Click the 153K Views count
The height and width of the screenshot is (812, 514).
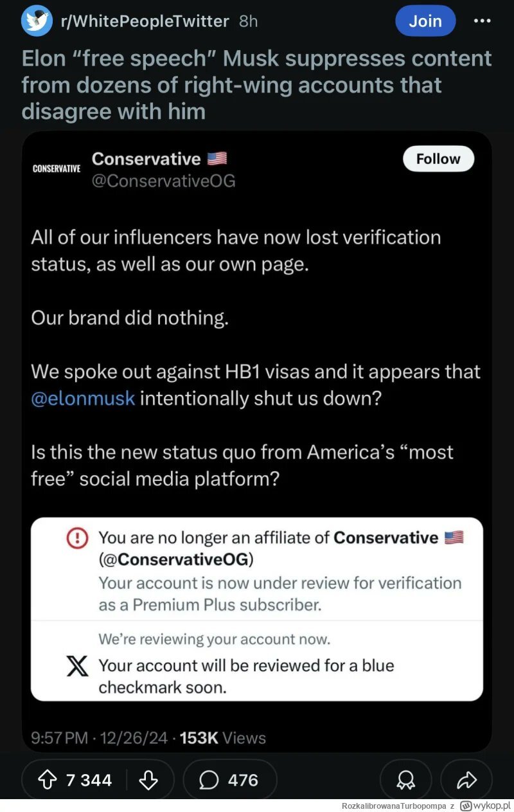click(222, 738)
